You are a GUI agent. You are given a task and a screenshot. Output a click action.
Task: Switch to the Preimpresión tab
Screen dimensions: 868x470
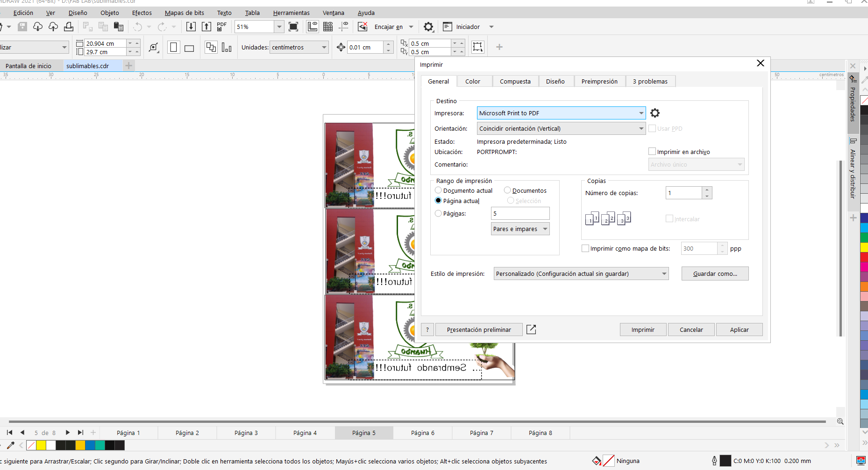pyautogui.click(x=599, y=81)
